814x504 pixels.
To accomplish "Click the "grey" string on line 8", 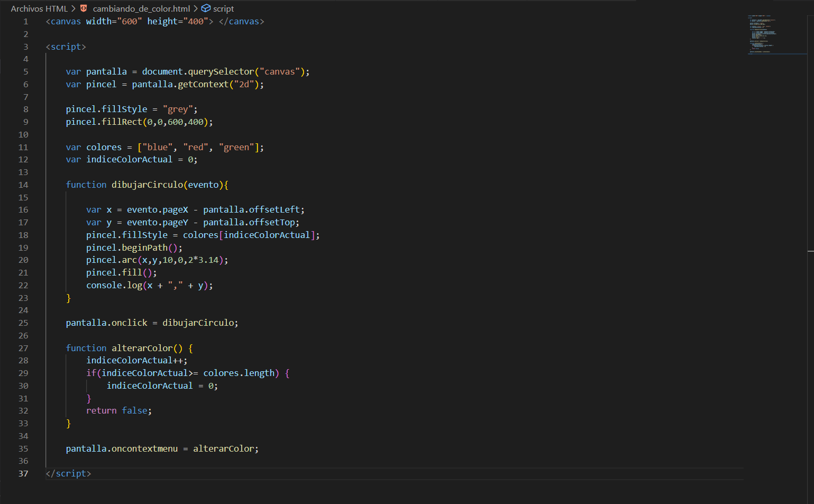I will tap(178, 109).
